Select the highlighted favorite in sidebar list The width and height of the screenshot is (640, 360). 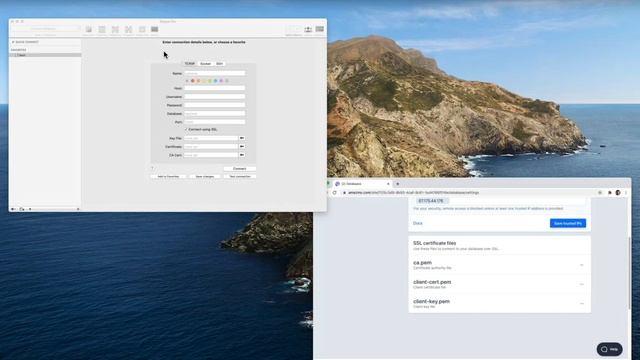(x=45, y=55)
